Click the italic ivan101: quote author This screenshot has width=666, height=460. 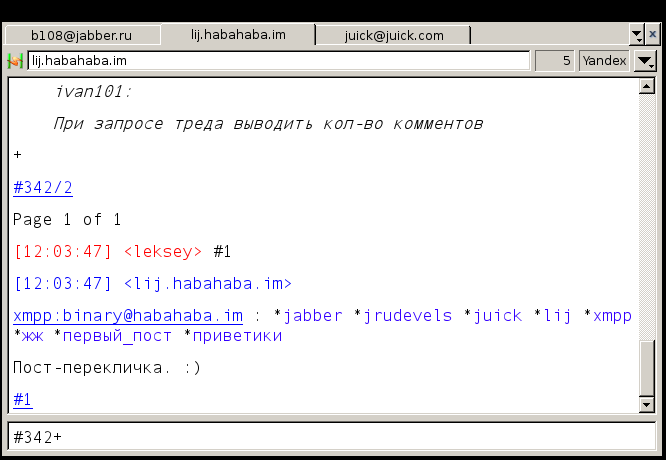pos(93,91)
